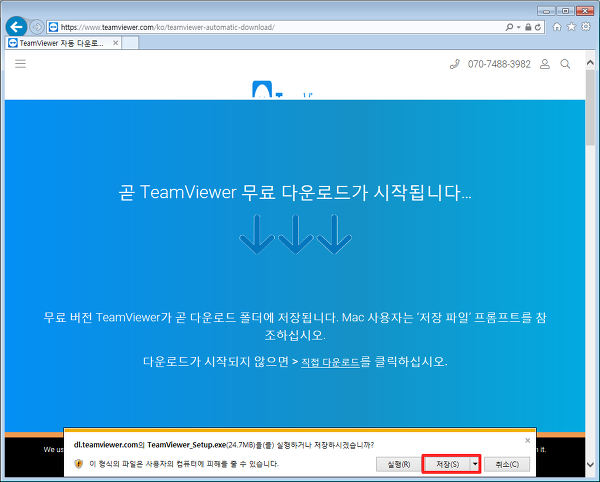Screen dimensions: 600x482
Task: Click the 실행(R) run button
Action: pos(399,464)
